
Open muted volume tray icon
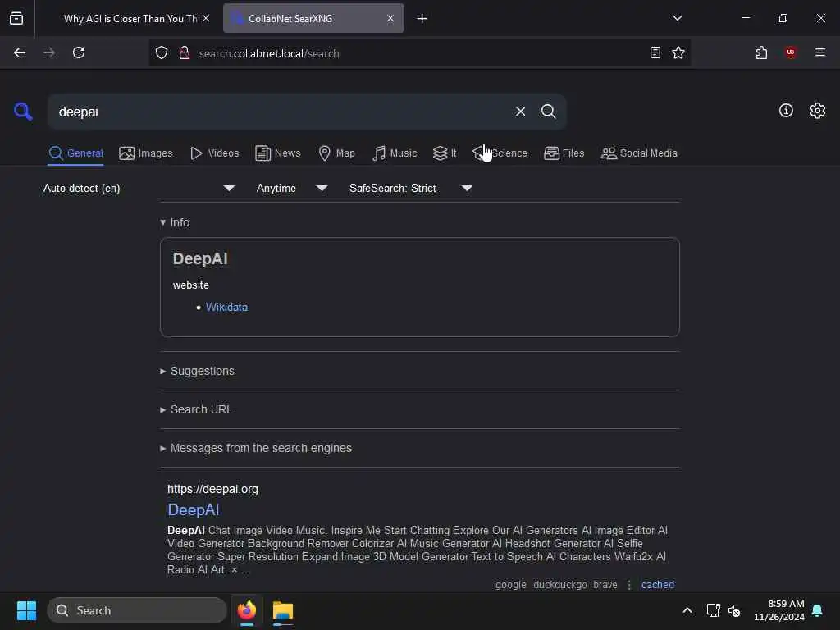click(734, 610)
